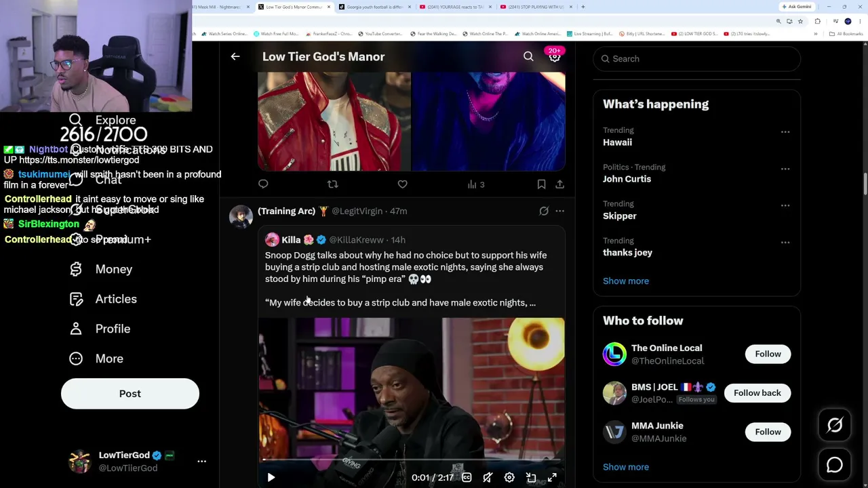Reply to the red jacket image post
Screen dimensions: 868x488
click(263, 184)
